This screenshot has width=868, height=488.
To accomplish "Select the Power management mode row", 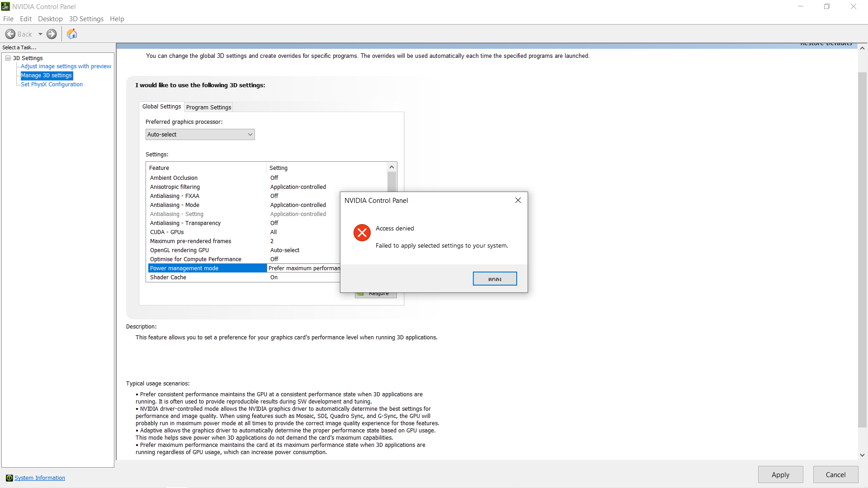I will 244,268.
